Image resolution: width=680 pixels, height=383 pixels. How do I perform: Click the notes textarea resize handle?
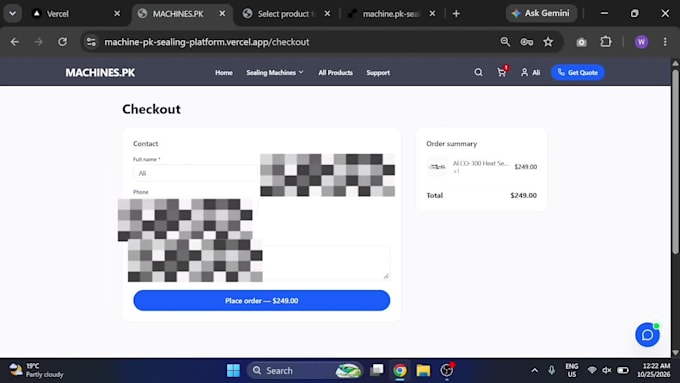(386, 276)
